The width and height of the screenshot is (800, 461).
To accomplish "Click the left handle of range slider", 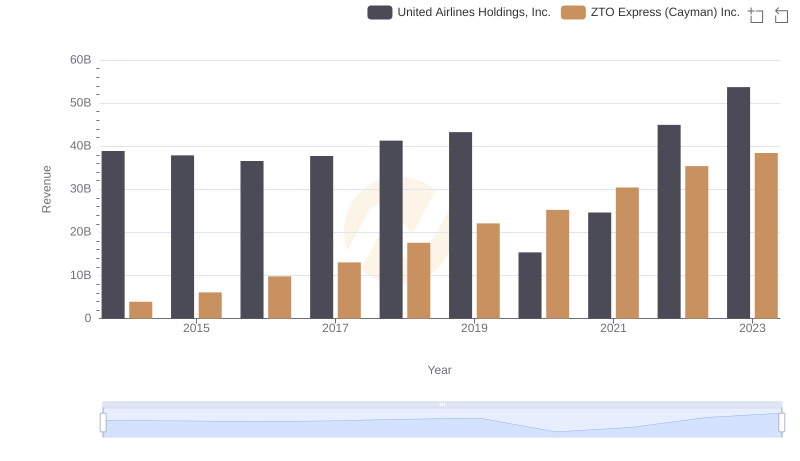I will point(103,423).
